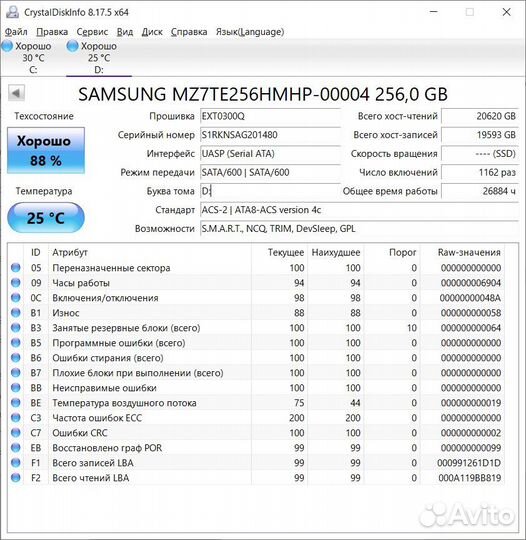Image resolution: width=526 pixels, height=540 pixels.
Task: Click raw value 00991261D1D
Action: pos(469,463)
